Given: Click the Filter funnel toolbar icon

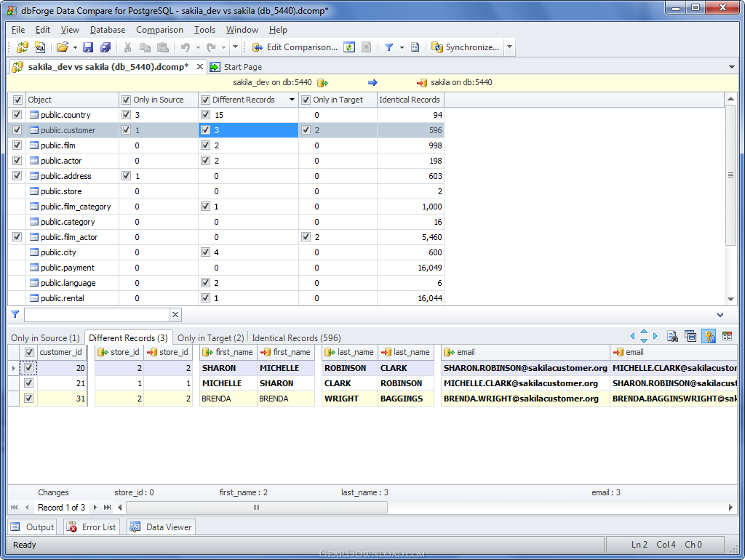Looking at the screenshot, I should pyautogui.click(x=389, y=47).
